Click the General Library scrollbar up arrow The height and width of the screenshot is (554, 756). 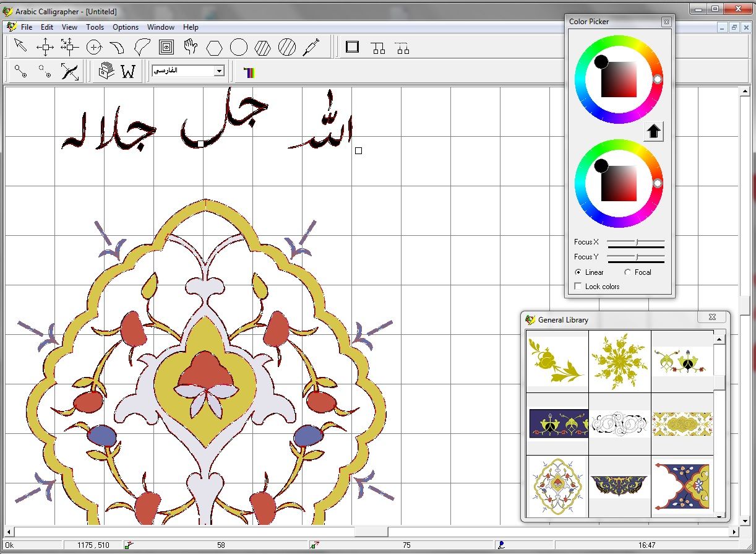[x=719, y=339]
